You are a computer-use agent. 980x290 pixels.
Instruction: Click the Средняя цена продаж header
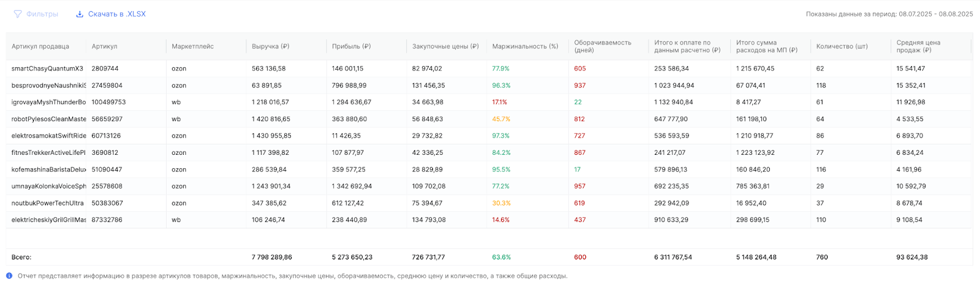(x=918, y=46)
